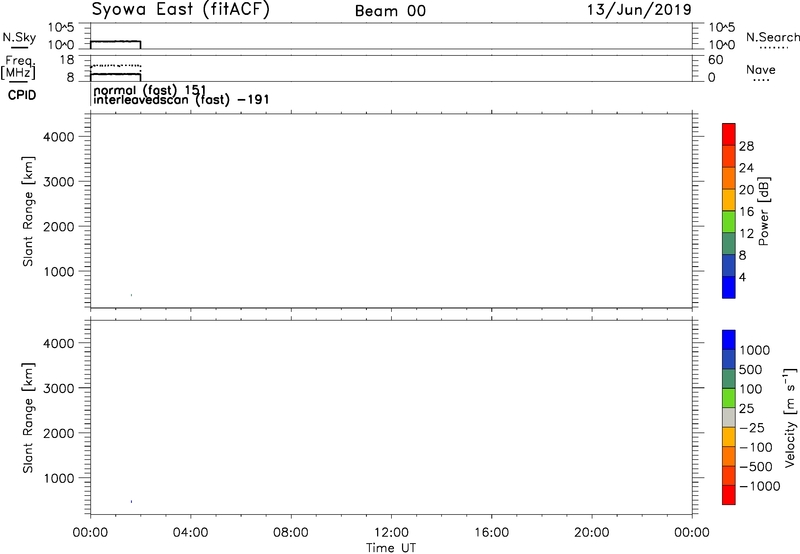This screenshot has height=554, width=800.
Task: Click the rightmost '00:00' time tick label
Action: (x=692, y=533)
